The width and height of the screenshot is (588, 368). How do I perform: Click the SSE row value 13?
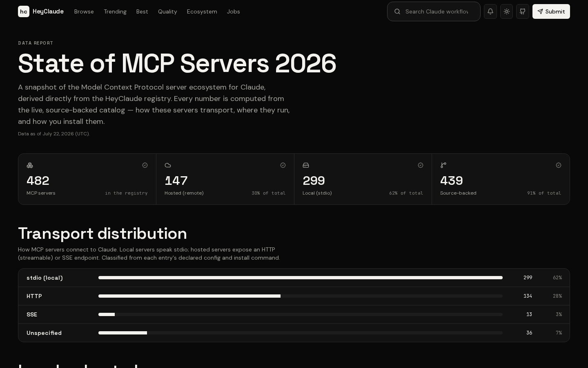529,314
